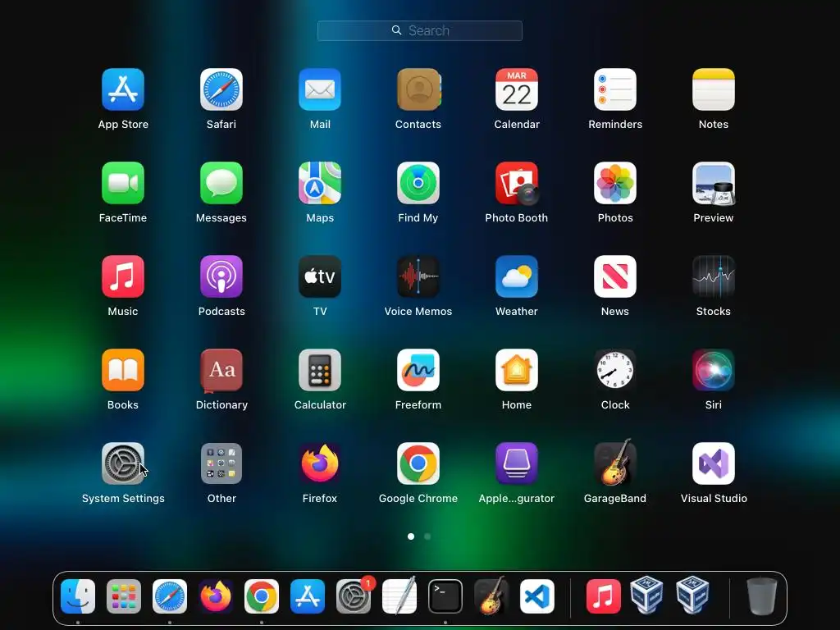Open the Contacts app
This screenshot has height=630, width=840.
(x=418, y=89)
